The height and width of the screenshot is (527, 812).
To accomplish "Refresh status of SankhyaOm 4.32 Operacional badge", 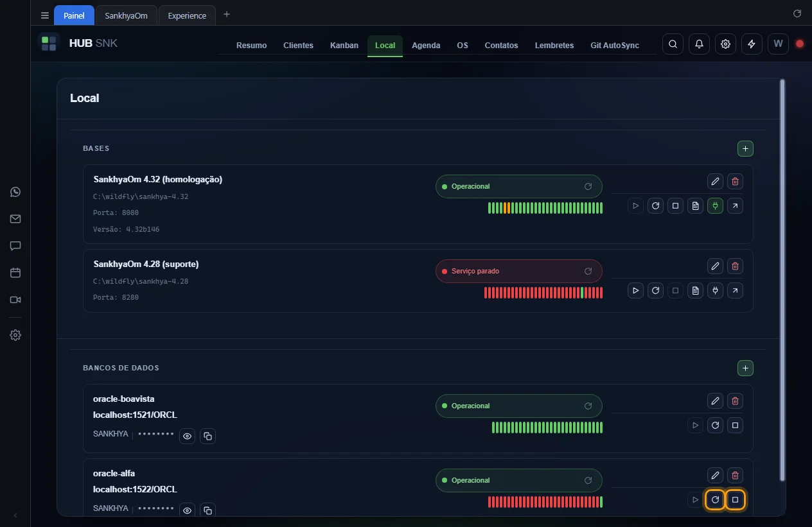I will point(588,186).
